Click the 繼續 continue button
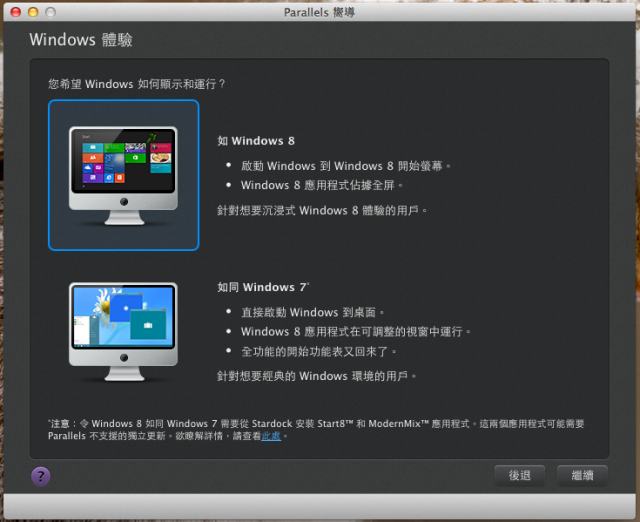The width and height of the screenshot is (640, 522). coord(582,475)
